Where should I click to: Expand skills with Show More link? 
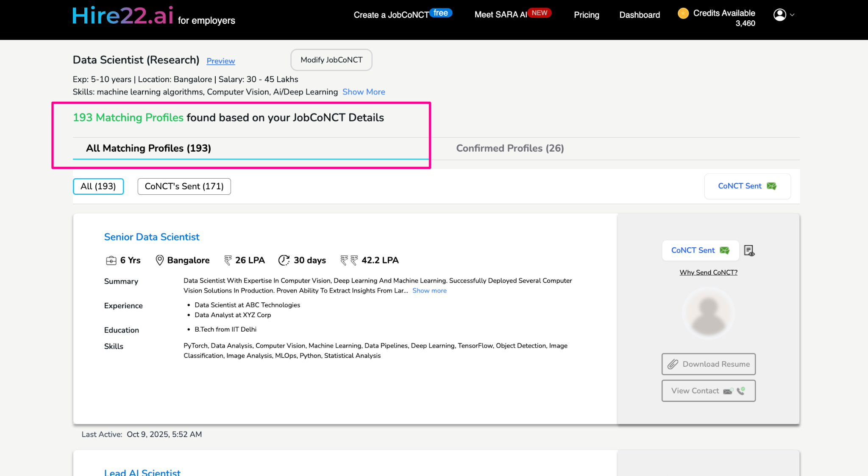364,92
